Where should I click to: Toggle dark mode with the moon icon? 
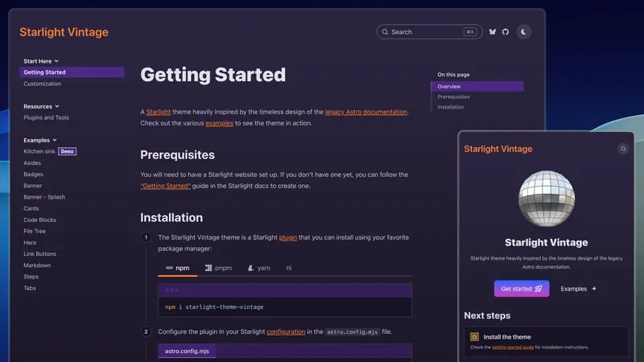(x=524, y=32)
